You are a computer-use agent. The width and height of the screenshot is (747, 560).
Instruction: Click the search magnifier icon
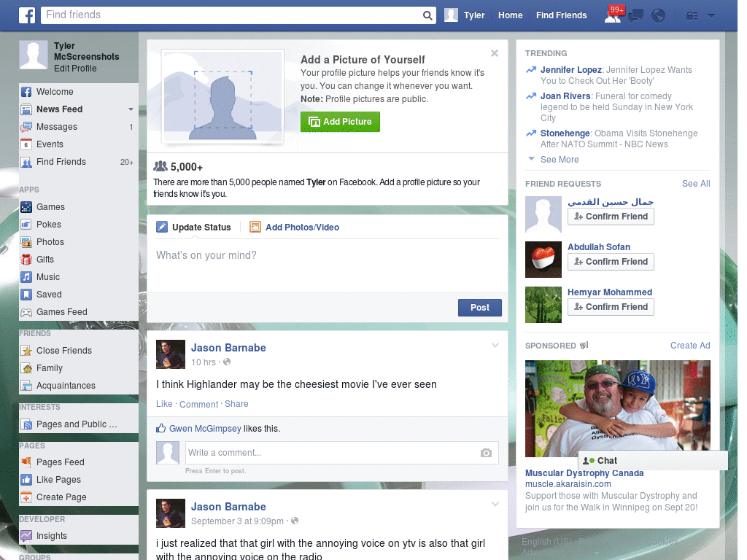click(427, 15)
